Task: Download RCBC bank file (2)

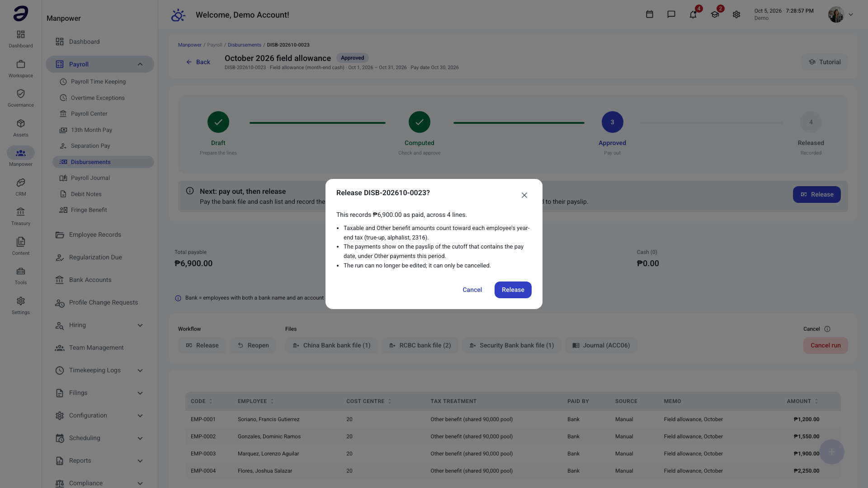Action: [x=420, y=346]
